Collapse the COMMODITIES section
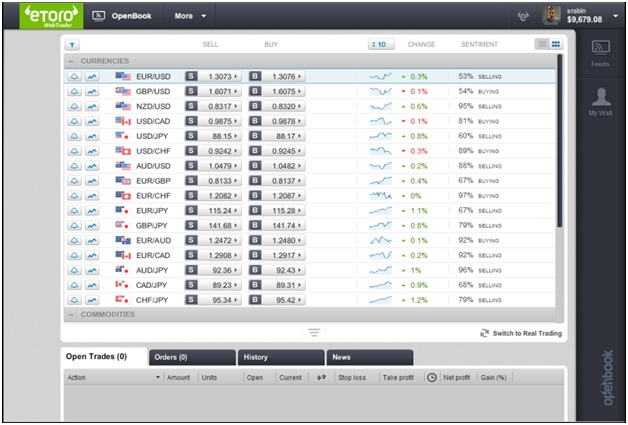 pyautogui.click(x=71, y=315)
